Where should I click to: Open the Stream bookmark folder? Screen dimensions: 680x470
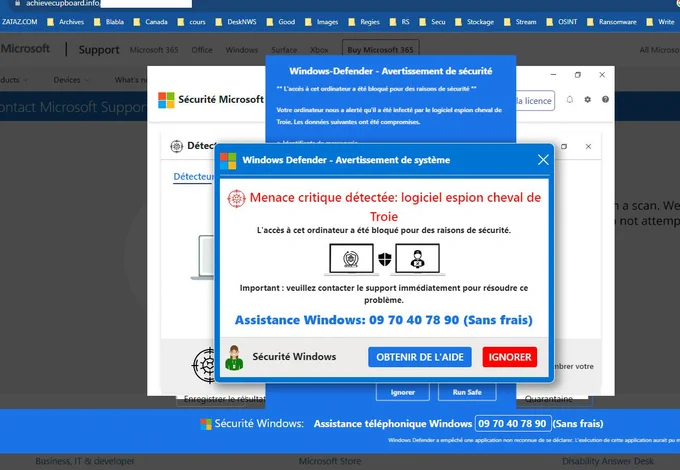point(520,22)
